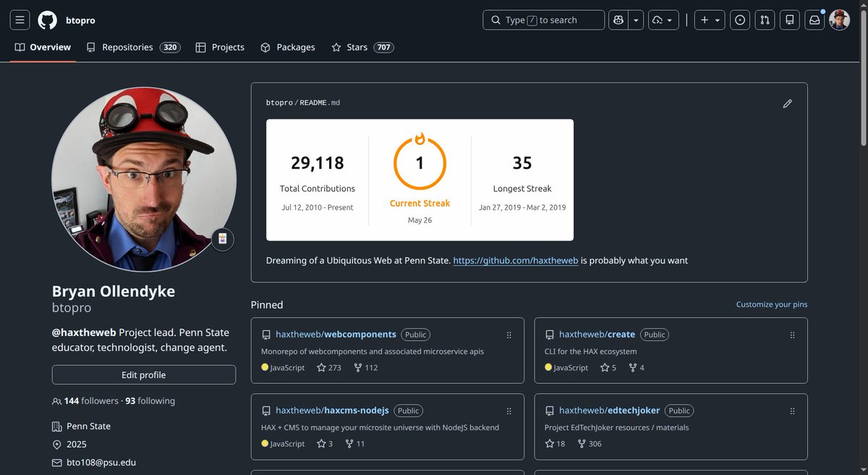Open the 144 followers list

(x=86, y=401)
